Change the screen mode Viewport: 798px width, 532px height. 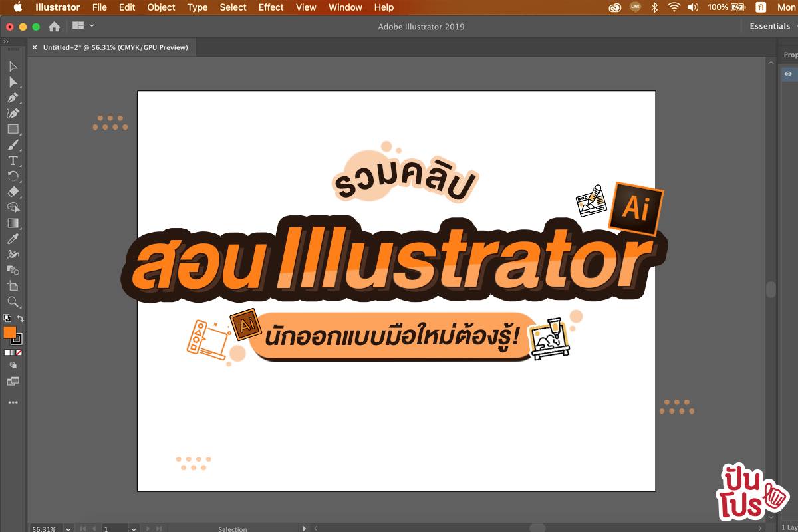pos(13,382)
